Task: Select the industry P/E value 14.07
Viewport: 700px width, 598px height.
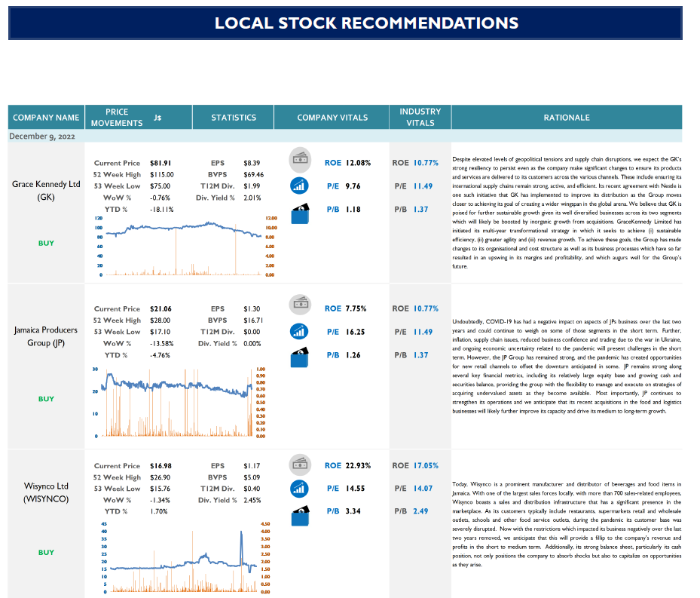Action: point(423,489)
